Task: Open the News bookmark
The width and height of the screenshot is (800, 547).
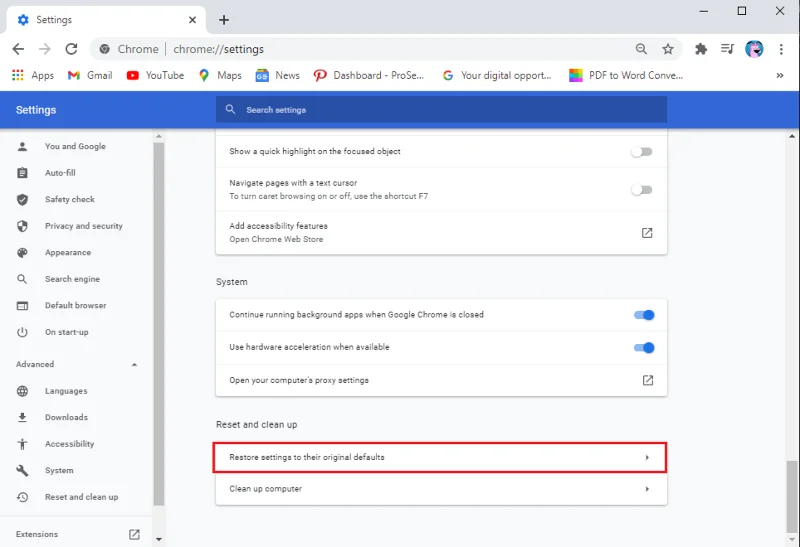Action: 278,76
